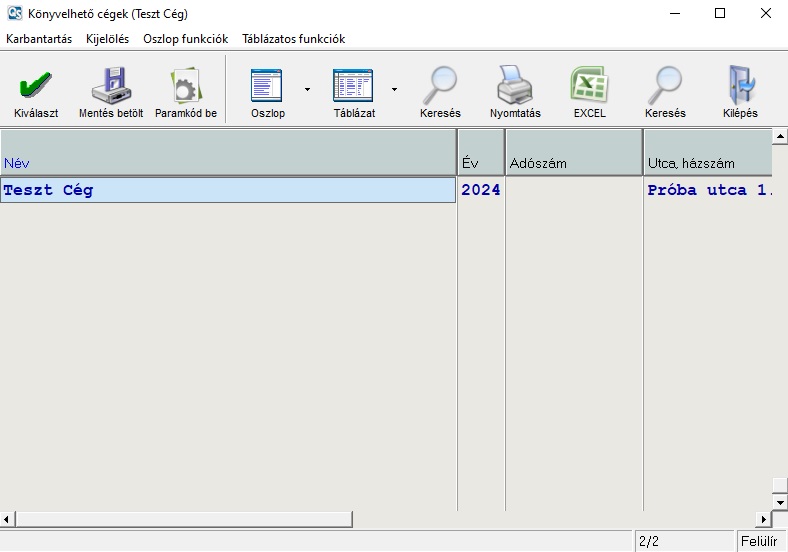Click the Nyomtatás printer icon

[x=515, y=87]
